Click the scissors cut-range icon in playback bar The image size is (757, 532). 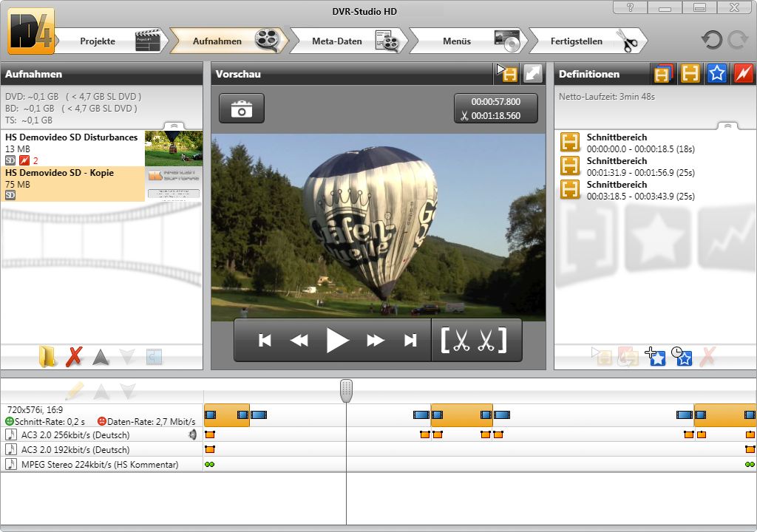474,340
